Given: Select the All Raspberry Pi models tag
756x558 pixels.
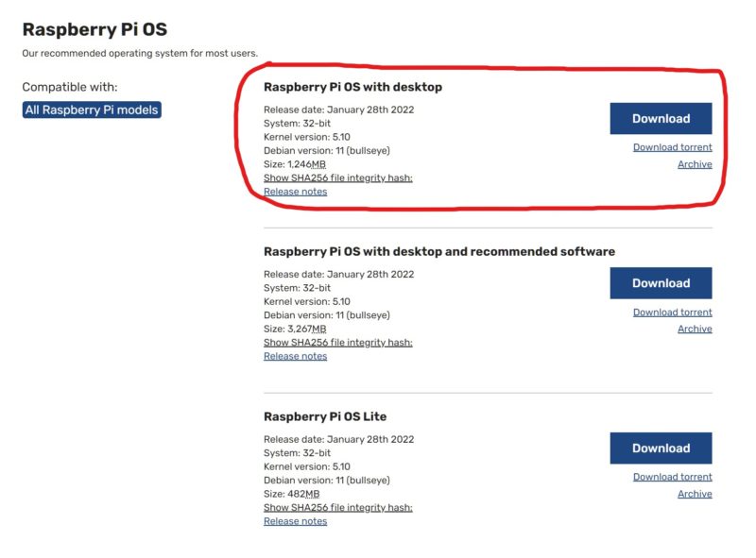Looking at the screenshot, I should pyautogui.click(x=92, y=110).
